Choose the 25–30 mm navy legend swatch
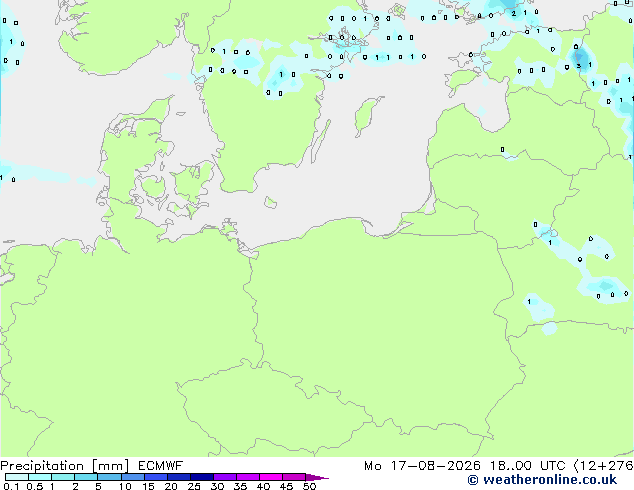This screenshot has height=490, width=634. (202, 477)
